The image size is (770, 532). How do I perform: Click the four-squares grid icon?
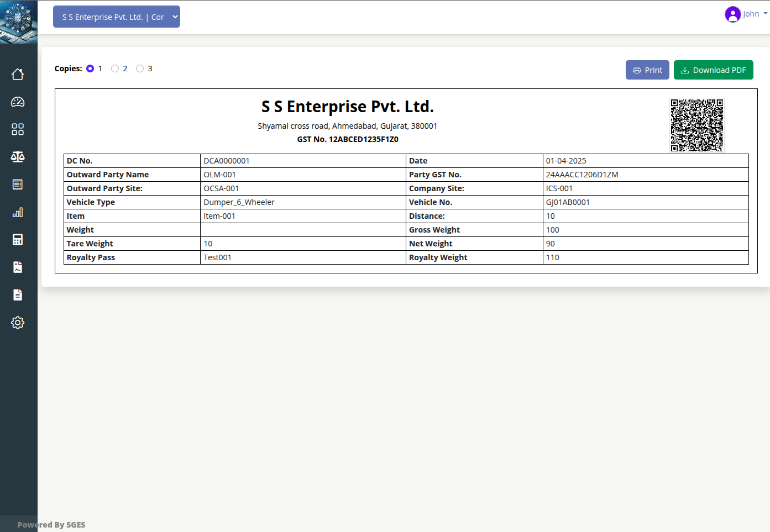click(18, 129)
